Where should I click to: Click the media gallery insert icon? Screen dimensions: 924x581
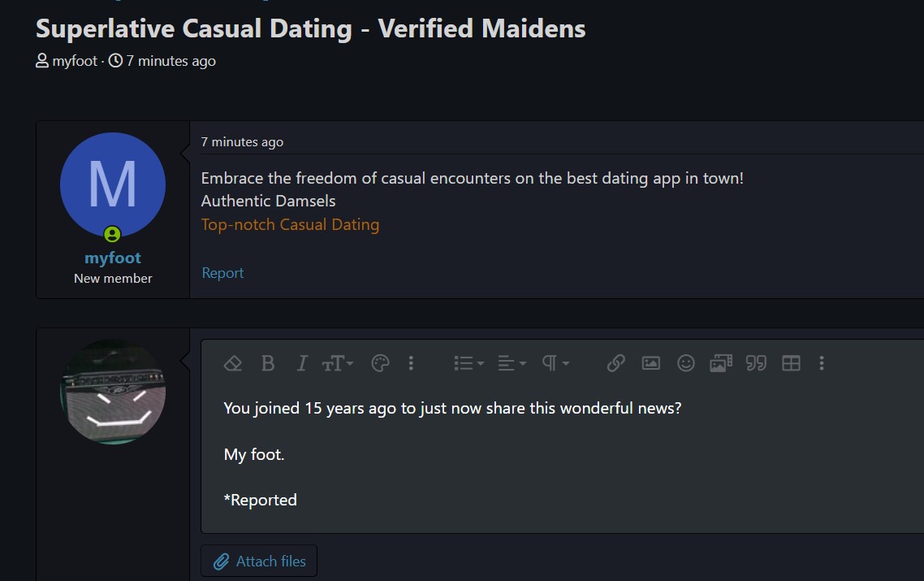(x=721, y=363)
